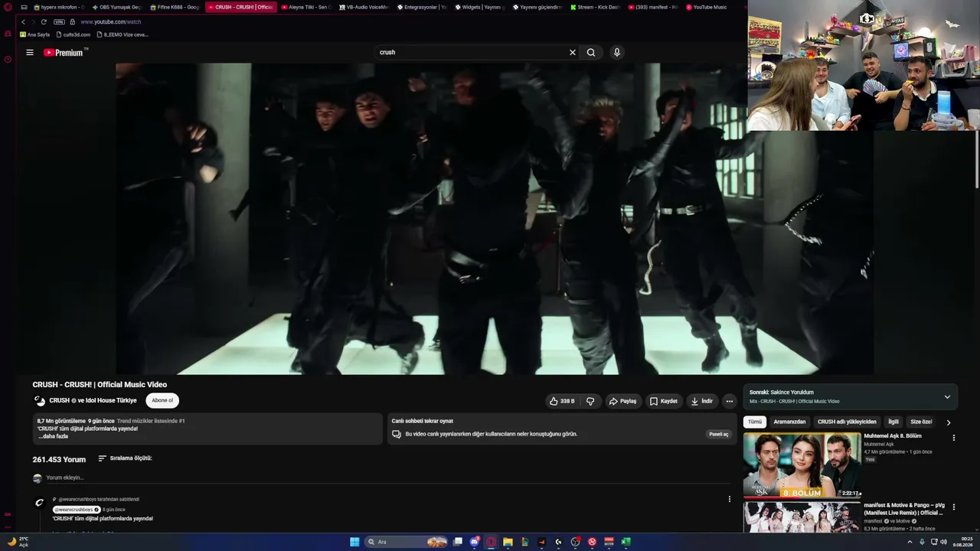Click the taskbar 'Ara' search box
This screenshot has height=551, width=980.
(x=407, y=542)
